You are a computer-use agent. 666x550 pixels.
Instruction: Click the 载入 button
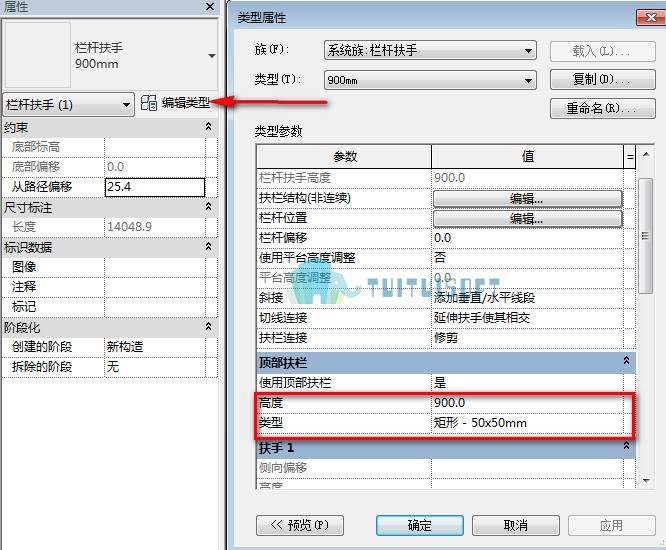coord(602,51)
